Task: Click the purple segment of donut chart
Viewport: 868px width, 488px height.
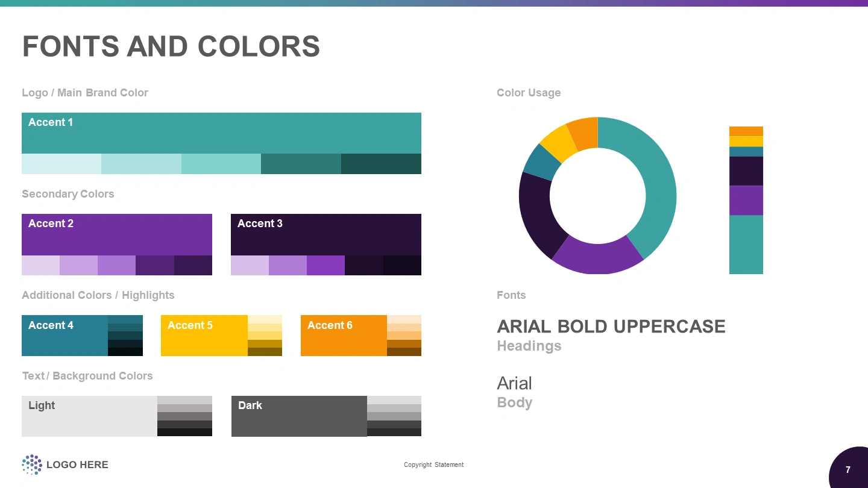Action: click(597, 259)
